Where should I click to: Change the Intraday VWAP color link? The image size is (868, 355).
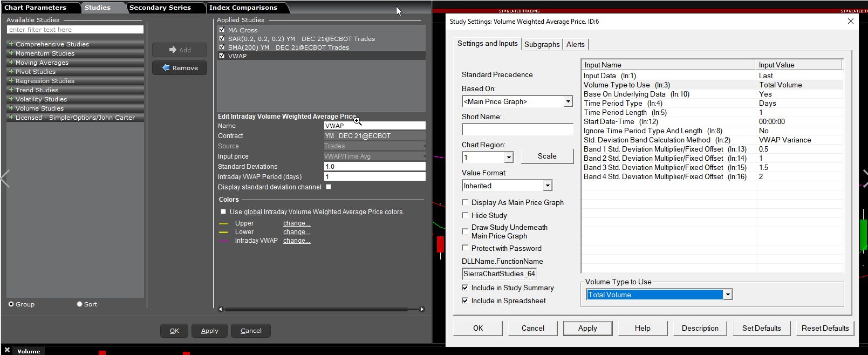pos(296,241)
